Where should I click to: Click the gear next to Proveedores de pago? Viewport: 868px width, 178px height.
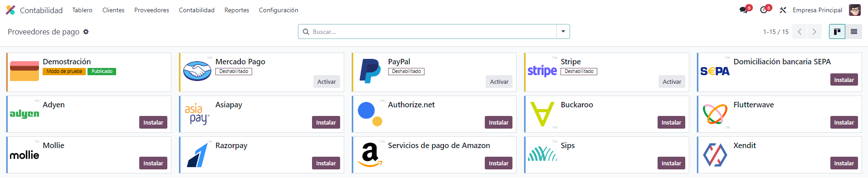point(86,32)
